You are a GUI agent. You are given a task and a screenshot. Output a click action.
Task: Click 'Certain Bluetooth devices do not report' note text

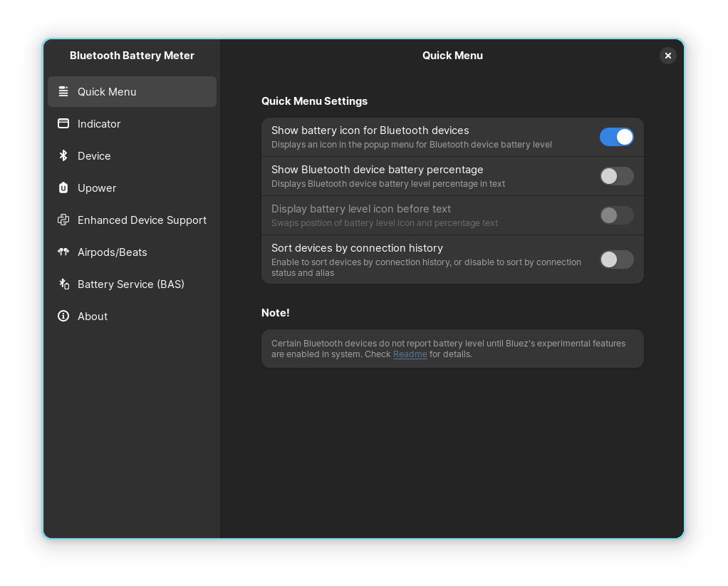449,349
